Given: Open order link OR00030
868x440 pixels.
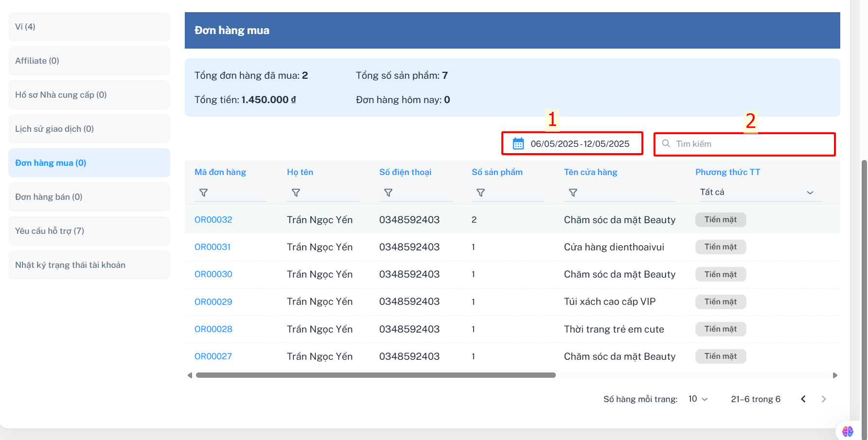Looking at the screenshot, I should [x=213, y=274].
